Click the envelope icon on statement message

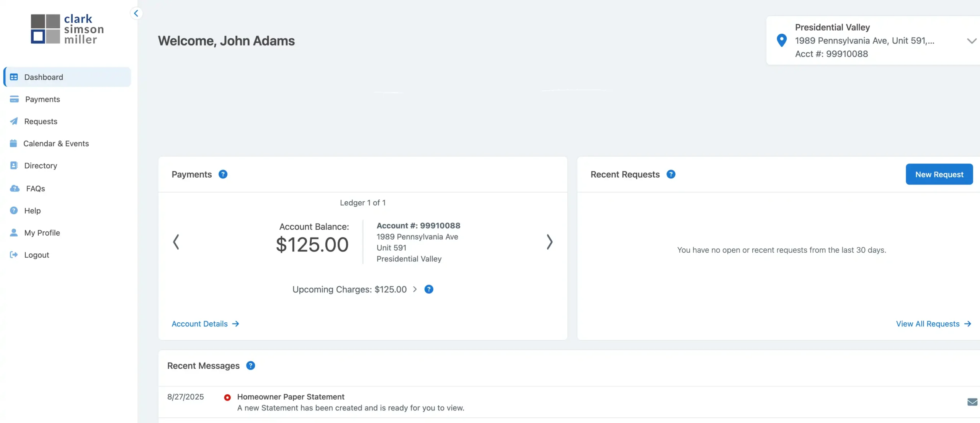pos(972,402)
